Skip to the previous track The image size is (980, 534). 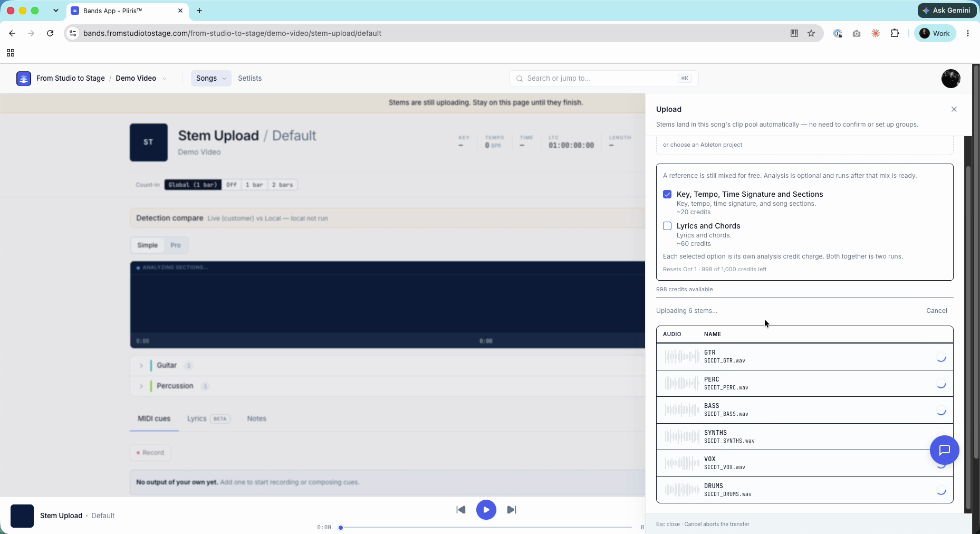point(461,510)
